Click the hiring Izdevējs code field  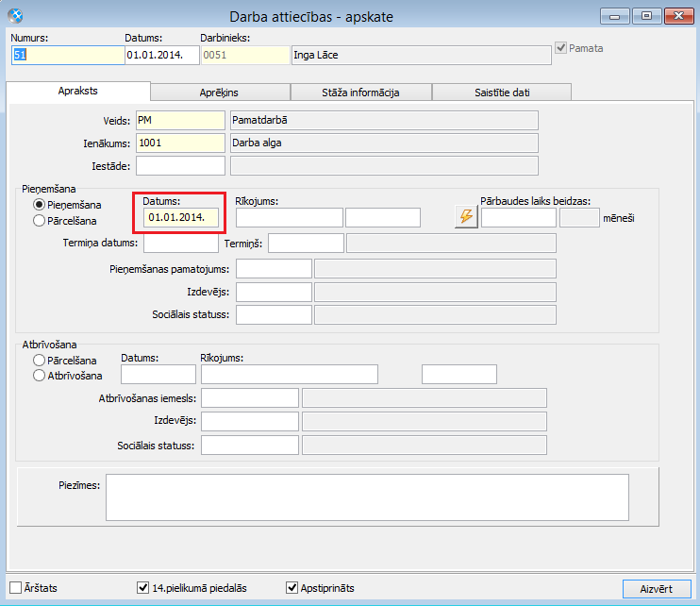coord(274,292)
